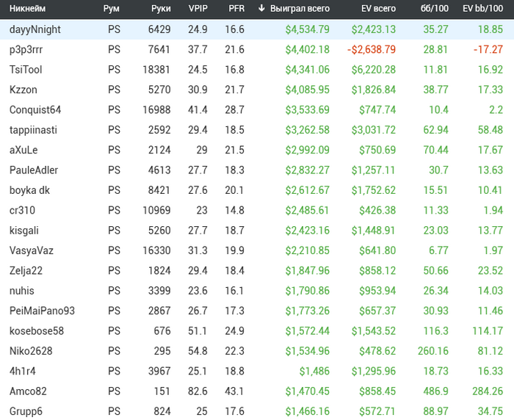Click on the 4h1r4 nickname
Image resolution: width=514 pixels, height=420 pixels.
pyautogui.click(x=23, y=371)
